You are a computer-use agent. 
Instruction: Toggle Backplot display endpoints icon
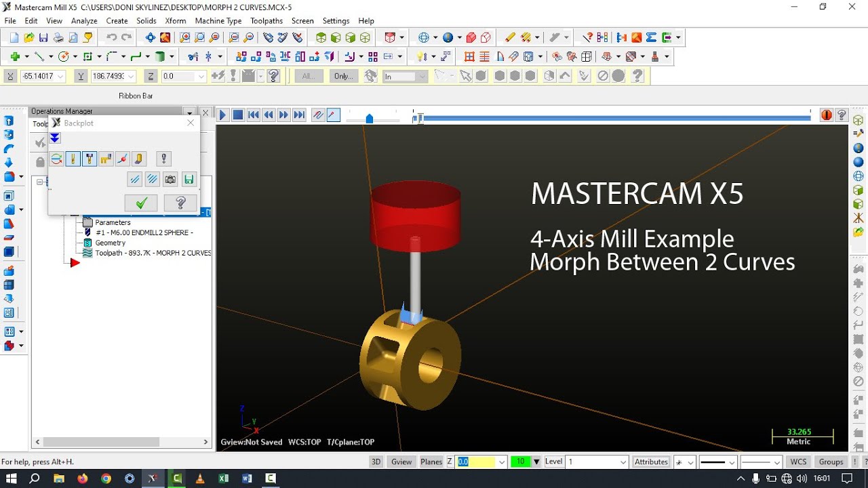pyautogui.click(x=122, y=159)
